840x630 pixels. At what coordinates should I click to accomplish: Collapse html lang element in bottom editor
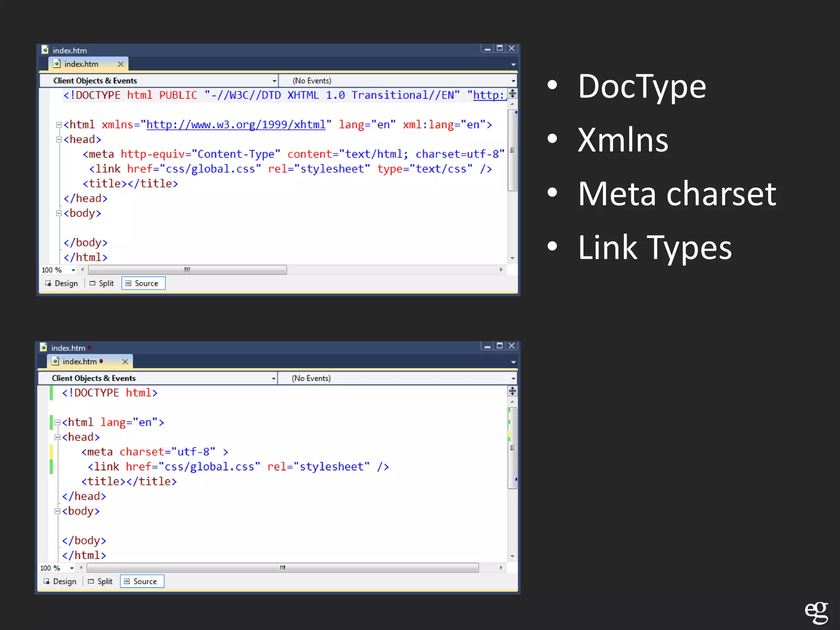coord(57,422)
